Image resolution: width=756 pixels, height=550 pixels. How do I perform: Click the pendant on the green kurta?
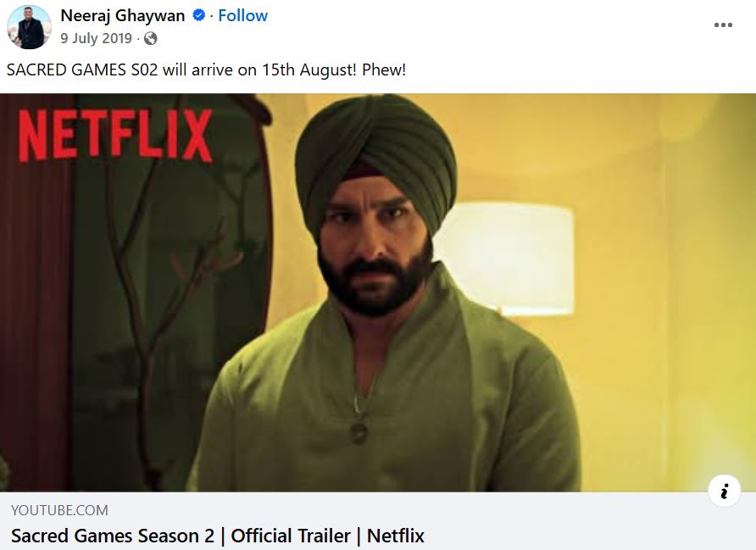coord(359,432)
